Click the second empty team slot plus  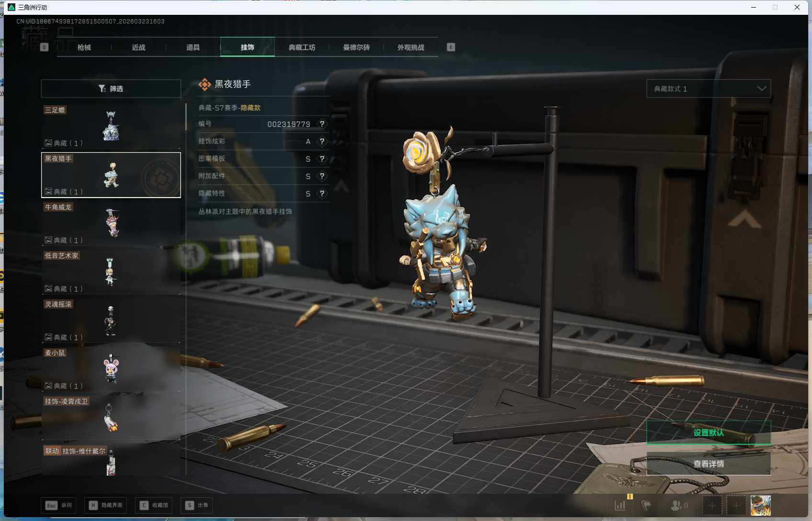pyautogui.click(x=736, y=505)
